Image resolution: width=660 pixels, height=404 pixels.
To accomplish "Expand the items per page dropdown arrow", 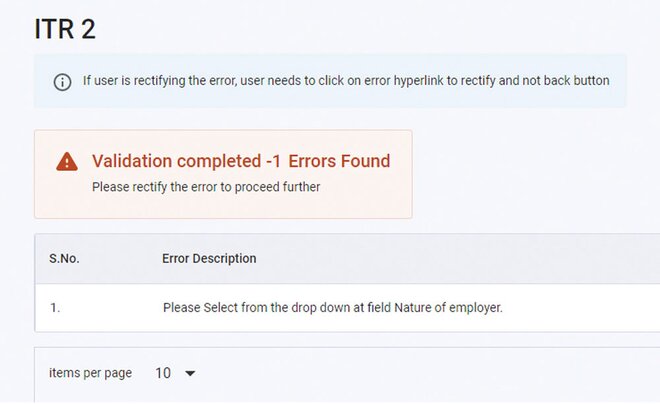I will point(190,374).
